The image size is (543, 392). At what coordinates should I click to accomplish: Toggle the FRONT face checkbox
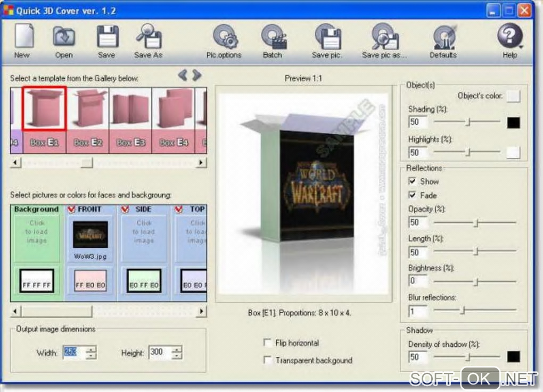coord(71,210)
